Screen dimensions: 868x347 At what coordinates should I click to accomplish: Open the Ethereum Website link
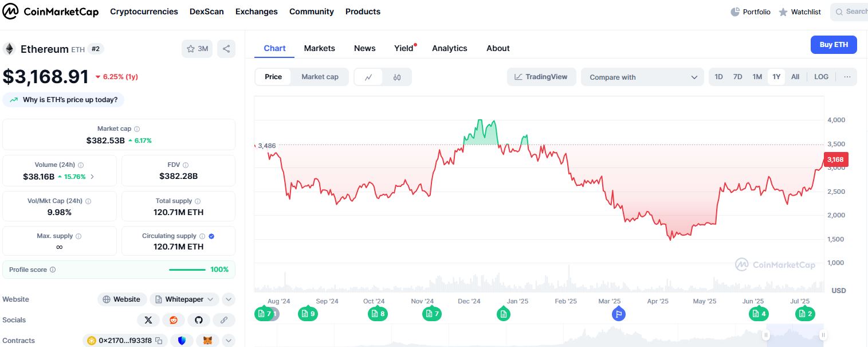point(121,299)
